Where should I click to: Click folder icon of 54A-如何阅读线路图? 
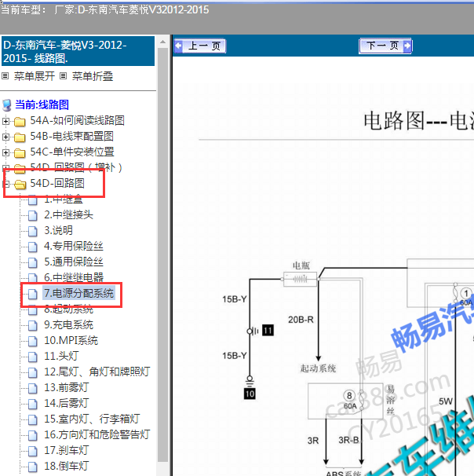20,122
